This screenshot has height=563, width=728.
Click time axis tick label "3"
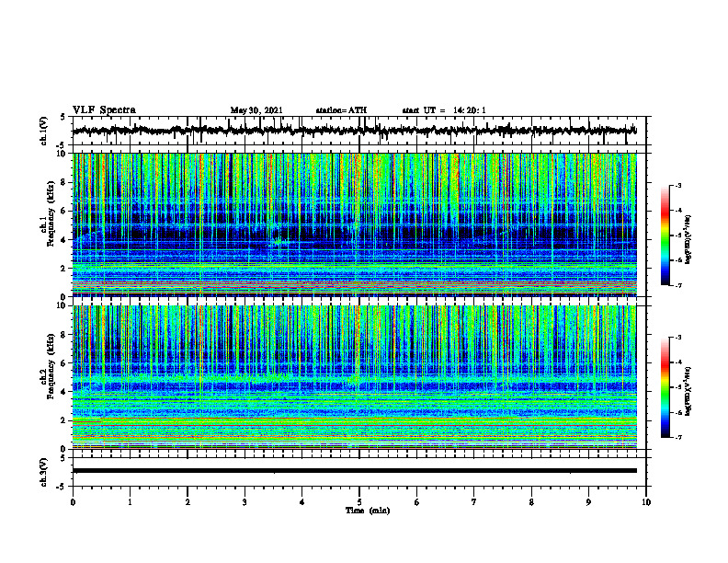click(x=245, y=502)
